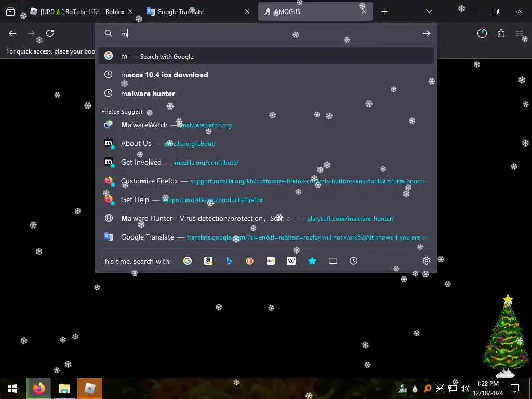Image resolution: width=532 pixels, height=399 pixels.
Task: Click the network tray icon
Action: [x=453, y=389]
